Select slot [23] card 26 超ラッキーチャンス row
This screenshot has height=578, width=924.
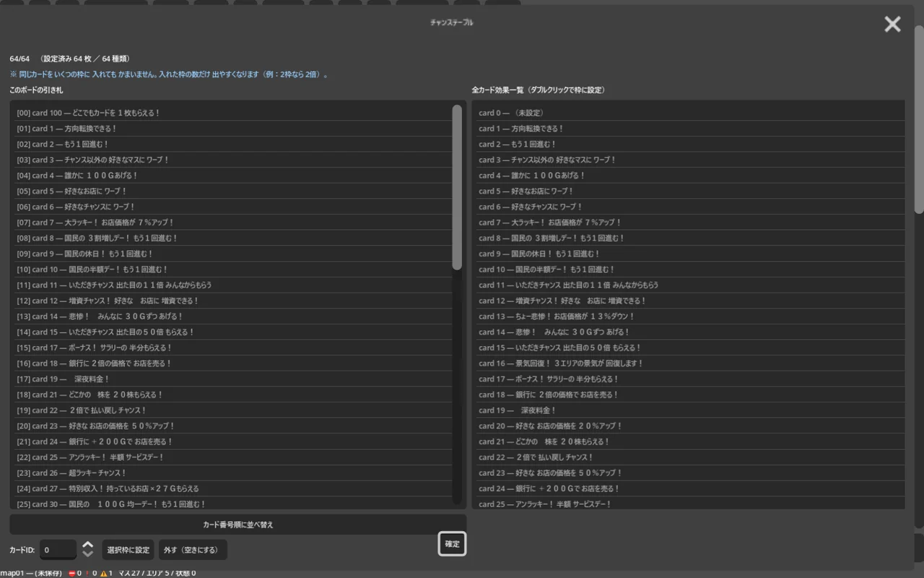tap(233, 473)
